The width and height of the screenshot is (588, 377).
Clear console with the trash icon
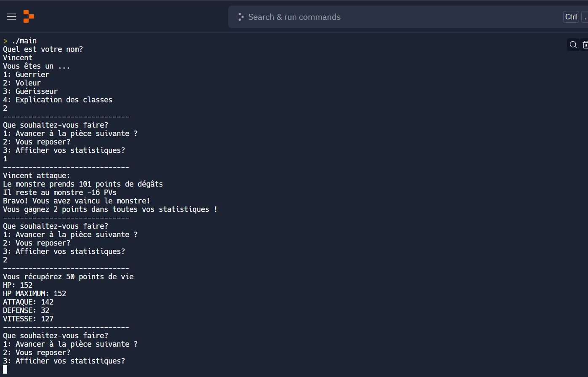(x=585, y=45)
